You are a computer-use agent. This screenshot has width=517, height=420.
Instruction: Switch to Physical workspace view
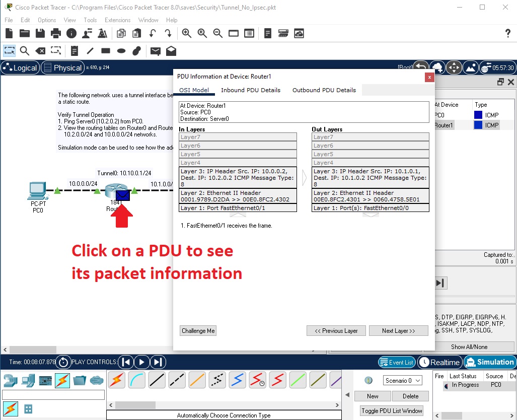[62, 67]
